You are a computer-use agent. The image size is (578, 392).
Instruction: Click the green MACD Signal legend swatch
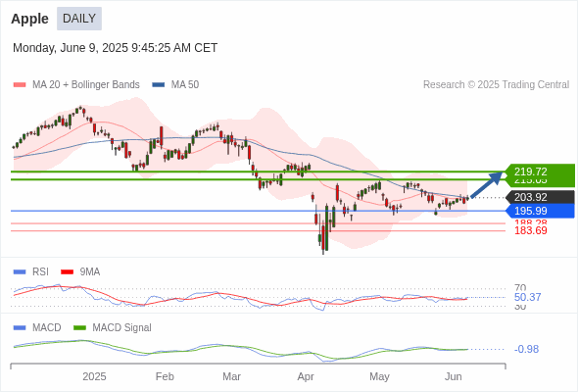coord(79,328)
